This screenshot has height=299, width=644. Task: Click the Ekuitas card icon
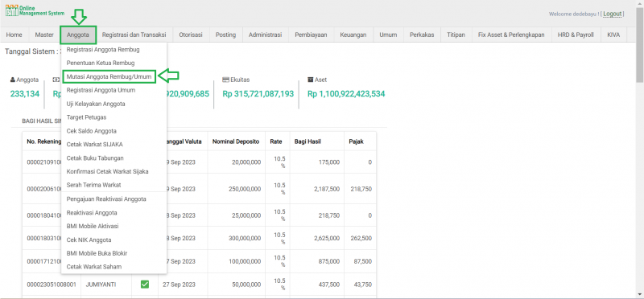click(x=225, y=80)
